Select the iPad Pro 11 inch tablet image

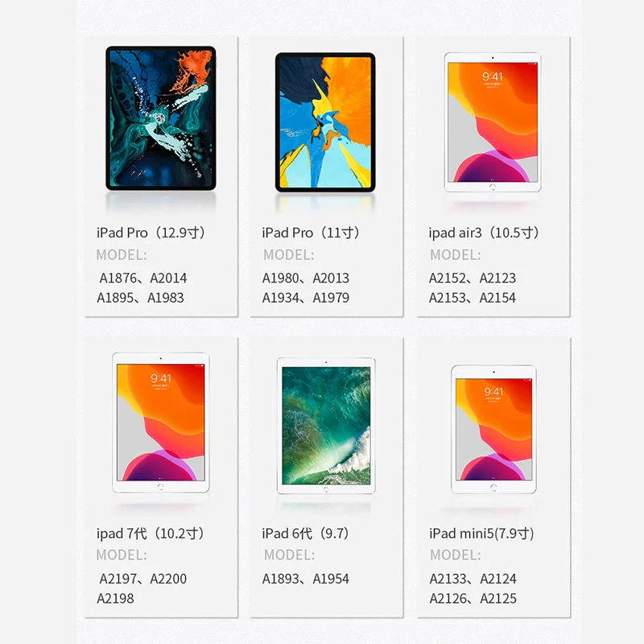(325, 122)
